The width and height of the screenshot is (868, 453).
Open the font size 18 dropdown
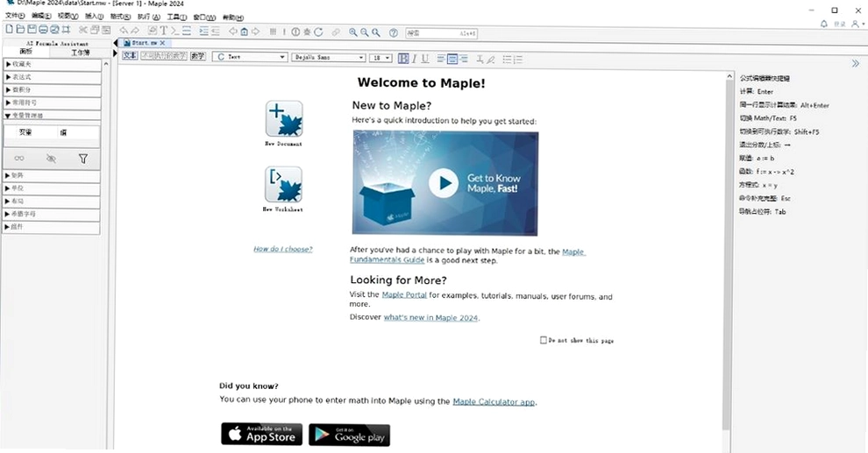point(381,58)
